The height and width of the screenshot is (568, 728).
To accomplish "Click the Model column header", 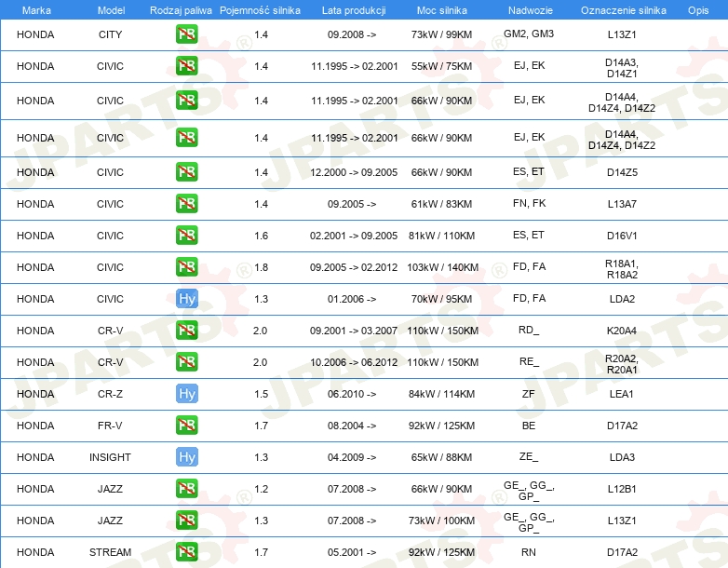I will [111, 10].
